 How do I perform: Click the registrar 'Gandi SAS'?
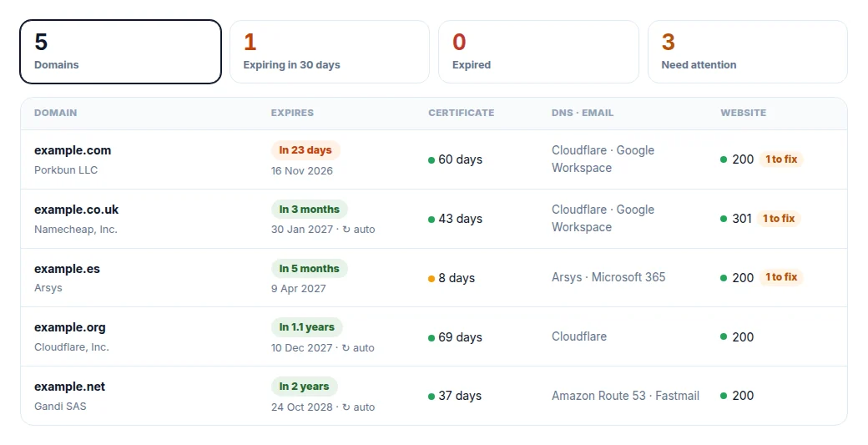click(x=60, y=407)
